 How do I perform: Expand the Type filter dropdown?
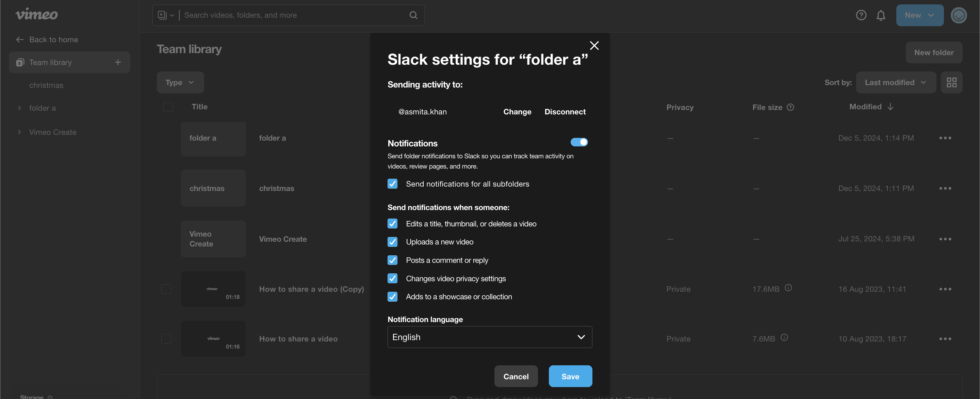coord(180,82)
